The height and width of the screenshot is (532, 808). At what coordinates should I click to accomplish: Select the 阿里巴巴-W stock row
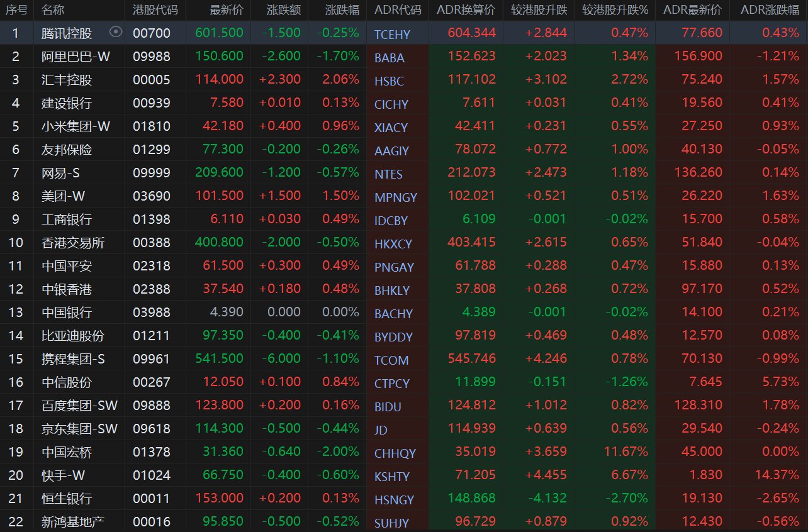pyautogui.click(x=76, y=57)
